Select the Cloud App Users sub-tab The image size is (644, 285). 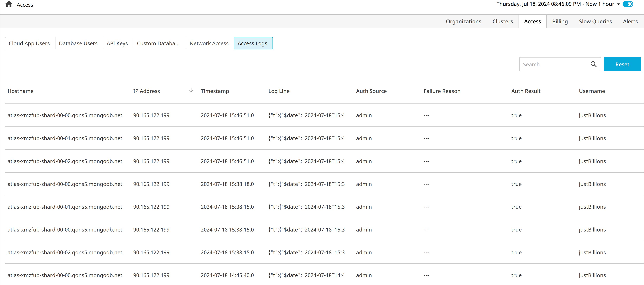point(29,43)
